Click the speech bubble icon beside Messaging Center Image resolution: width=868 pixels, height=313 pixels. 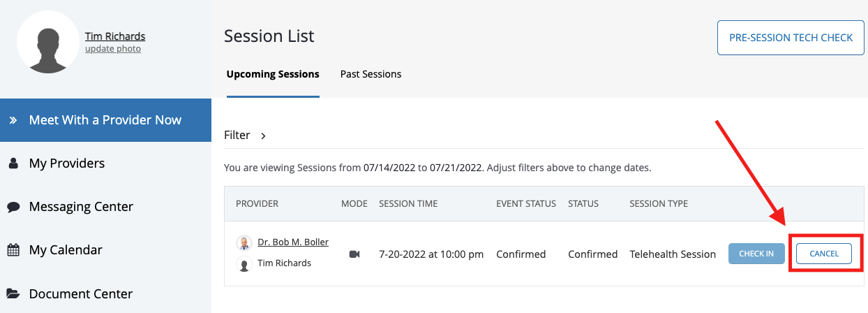13,207
